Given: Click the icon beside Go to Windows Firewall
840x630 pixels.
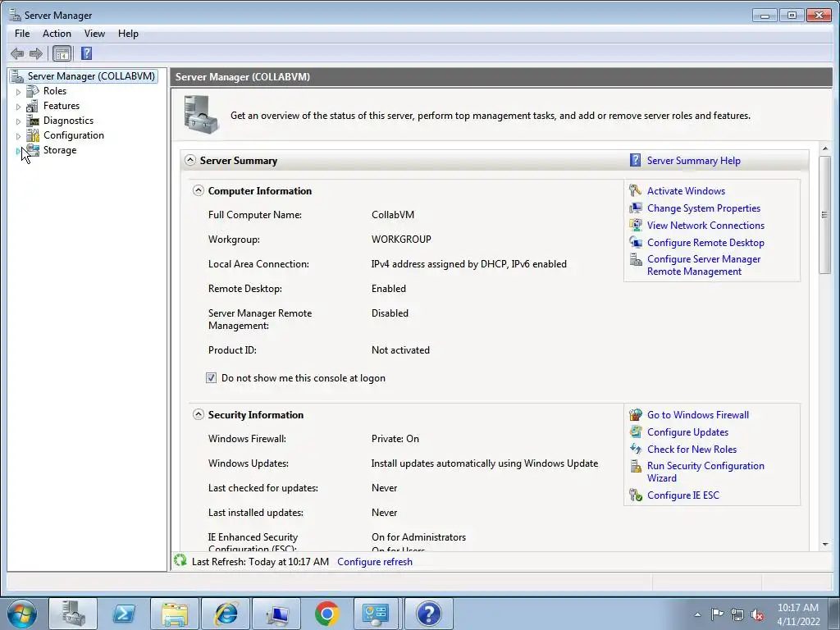Looking at the screenshot, I should (x=636, y=414).
